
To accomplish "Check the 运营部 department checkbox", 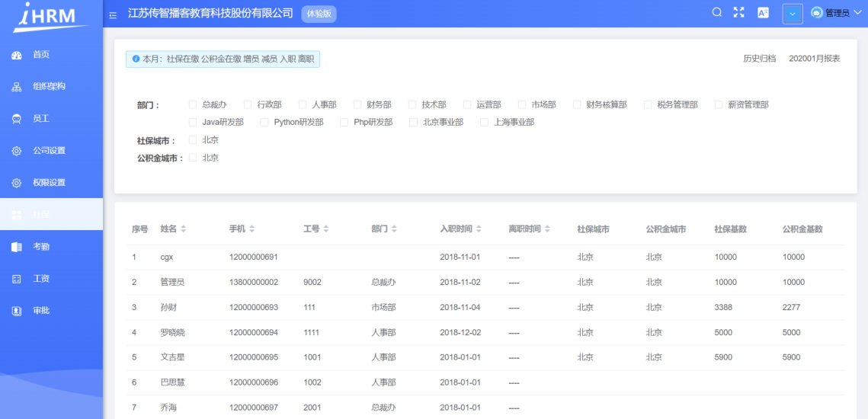I will [x=466, y=104].
